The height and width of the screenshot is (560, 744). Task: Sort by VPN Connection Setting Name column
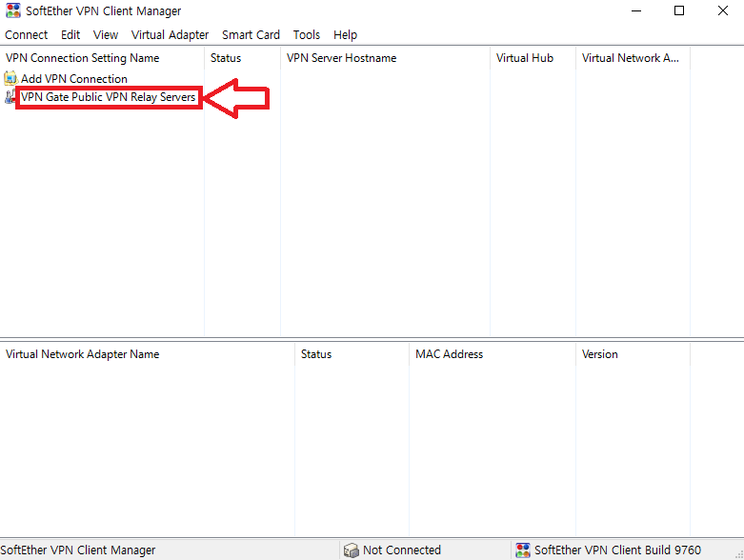(102, 58)
